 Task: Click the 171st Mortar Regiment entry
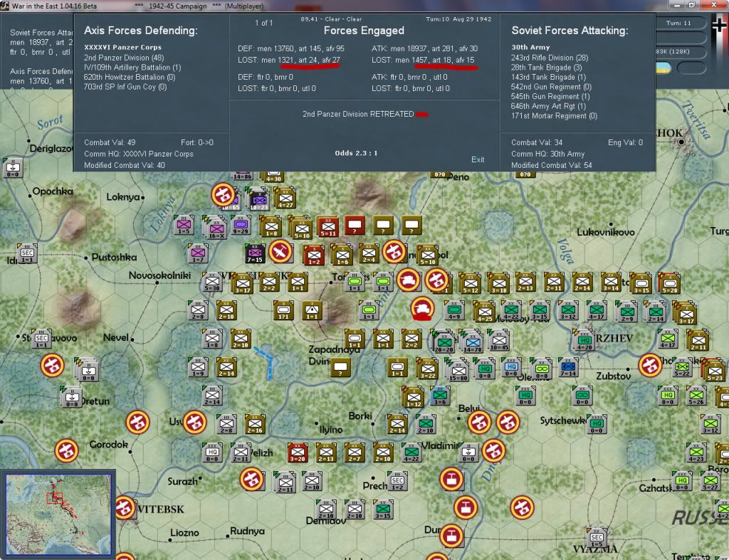[554, 116]
